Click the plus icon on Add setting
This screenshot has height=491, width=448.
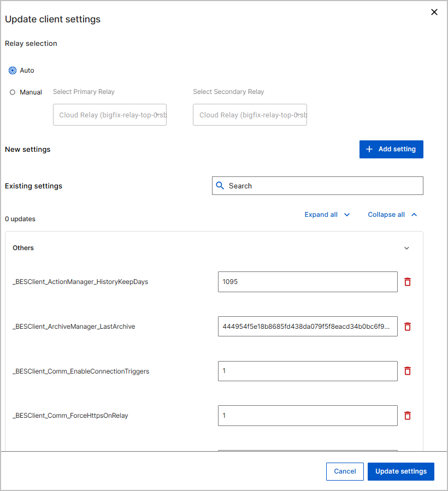point(369,149)
